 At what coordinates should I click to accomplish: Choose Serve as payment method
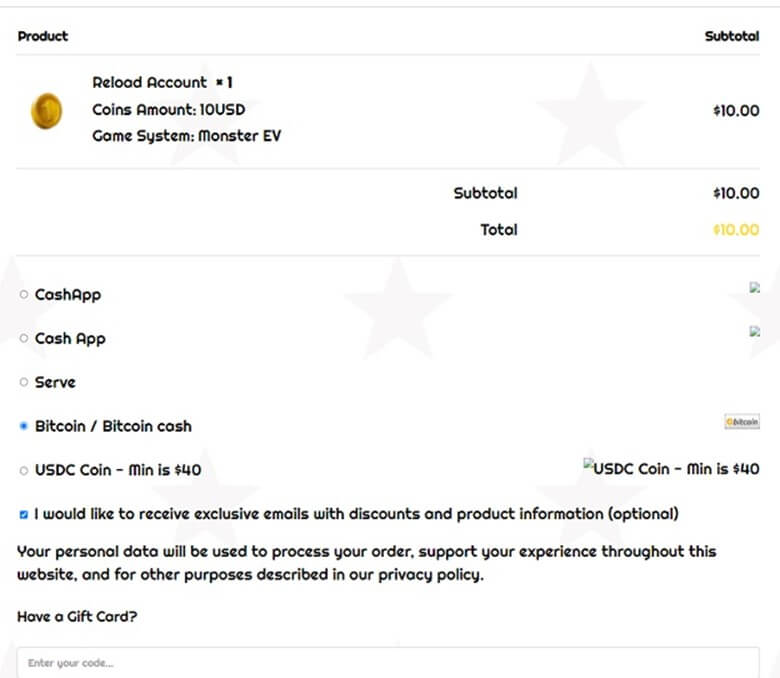coord(23,382)
